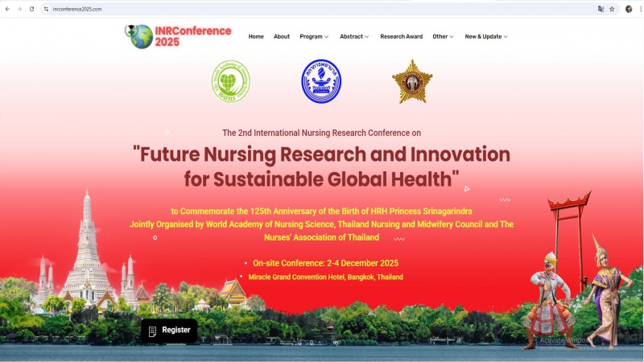The image size is (644, 362).
Task: Click the INRConference 2025 globe logo
Action: click(x=139, y=36)
